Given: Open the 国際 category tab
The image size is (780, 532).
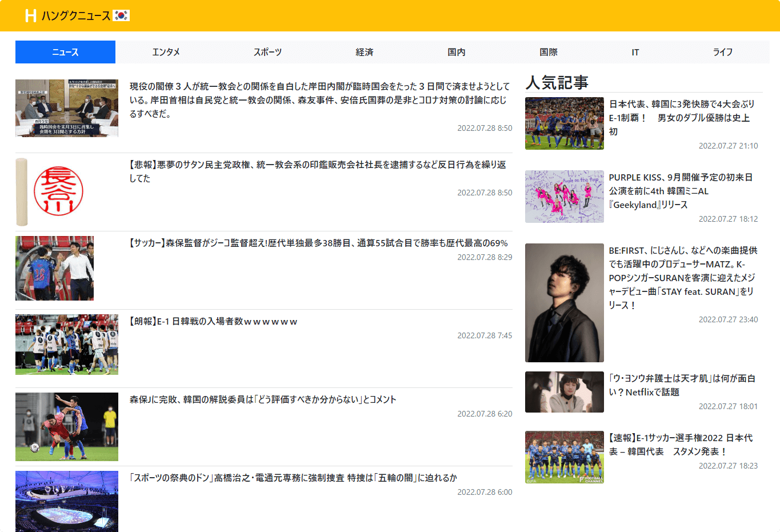Looking at the screenshot, I should pyautogui.click(x=548, y=52).
